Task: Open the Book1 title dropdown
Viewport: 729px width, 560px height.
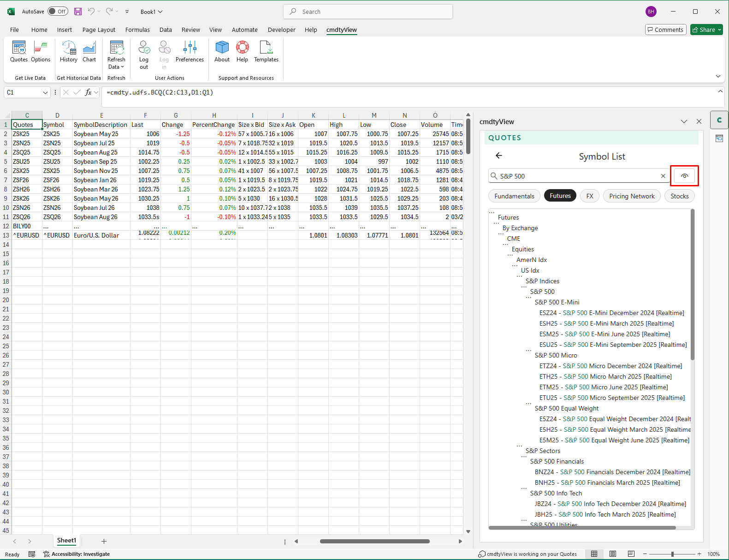Action: click(x=152, y=12)
